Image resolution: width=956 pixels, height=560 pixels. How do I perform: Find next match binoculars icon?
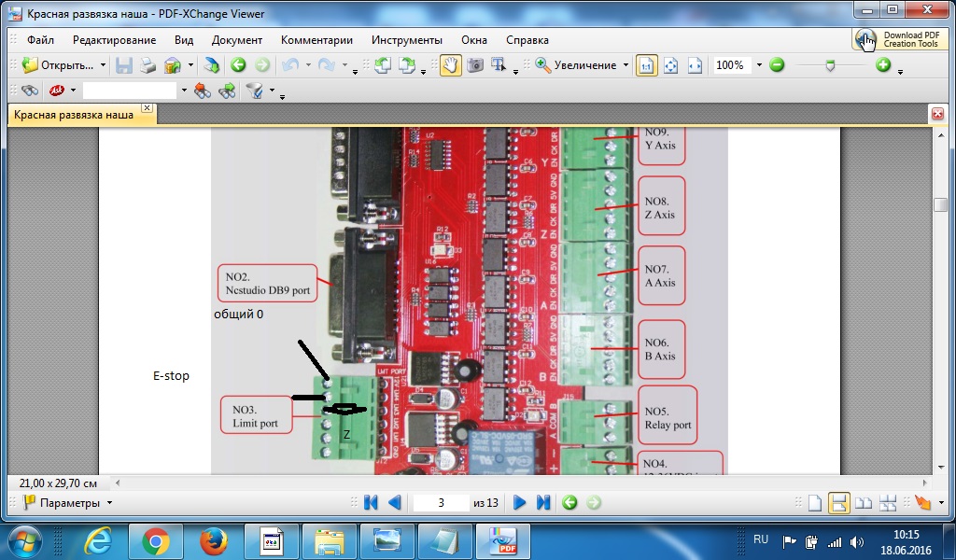point(227,91)
